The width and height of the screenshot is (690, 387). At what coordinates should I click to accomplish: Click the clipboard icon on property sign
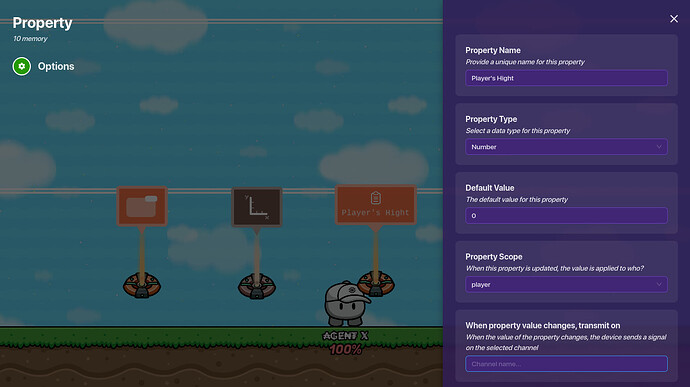[x=375, y=198]
